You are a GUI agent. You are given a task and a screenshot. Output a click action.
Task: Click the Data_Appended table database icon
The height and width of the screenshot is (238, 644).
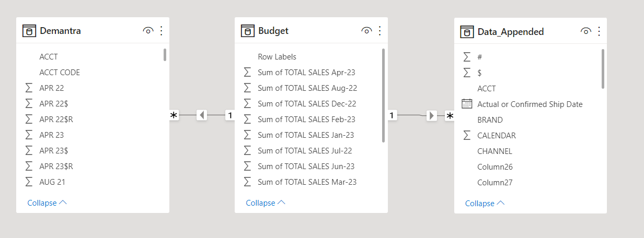coord(467,32)
